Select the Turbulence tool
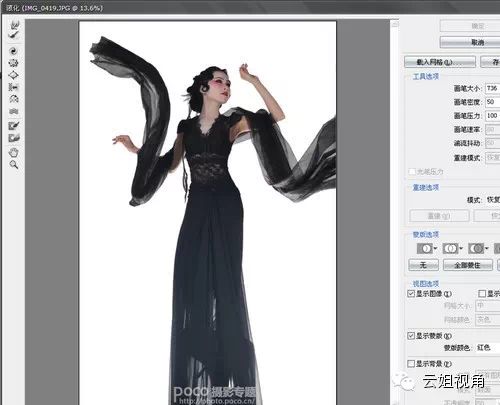Viewport: 500px width, 405px height. pyautogui.click(x=14, y=111)
